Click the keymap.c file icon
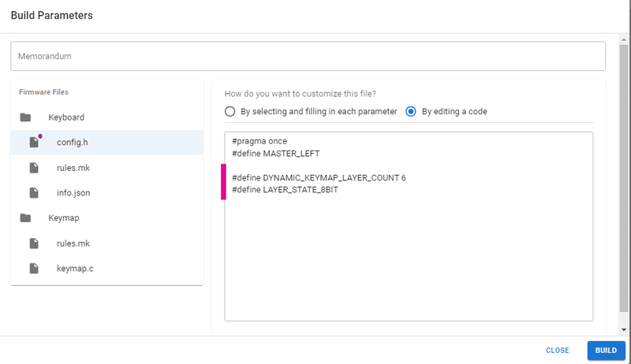The height and width of the screenshot is (364, 631). (x=34, y=269)
